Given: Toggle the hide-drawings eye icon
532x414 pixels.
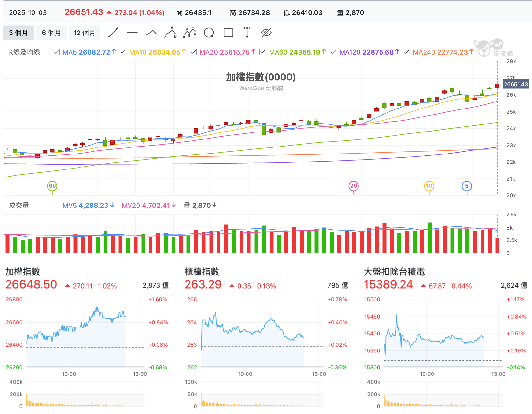Looking at the screenshot, I should point(266,33).
